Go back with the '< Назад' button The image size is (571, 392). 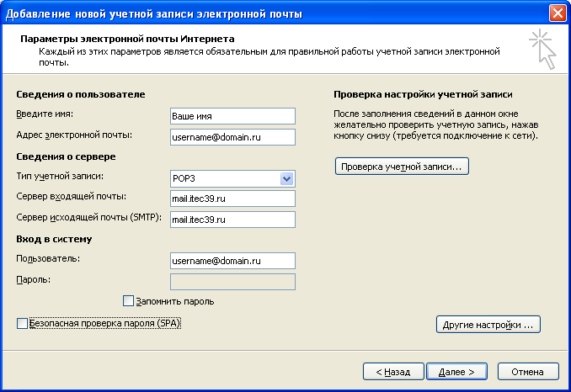[x=392, y=371]
